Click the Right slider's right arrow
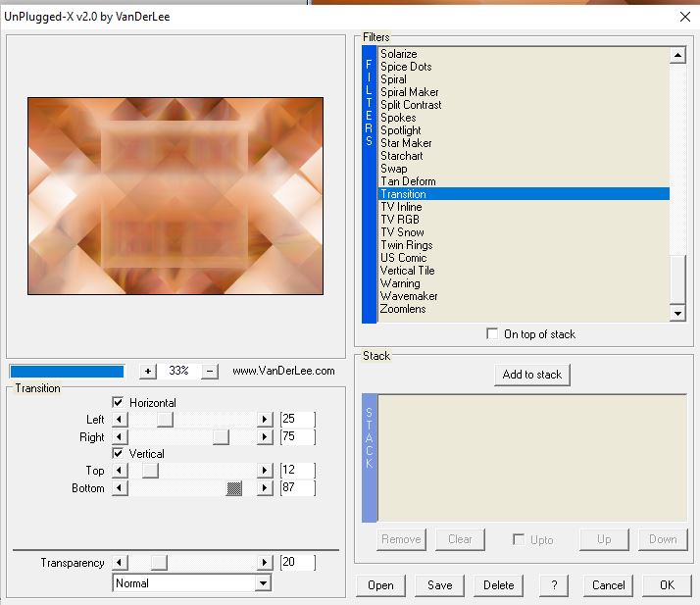Image resolution: width=700 pixels, height=605 pixels. (x=265, y=436)
